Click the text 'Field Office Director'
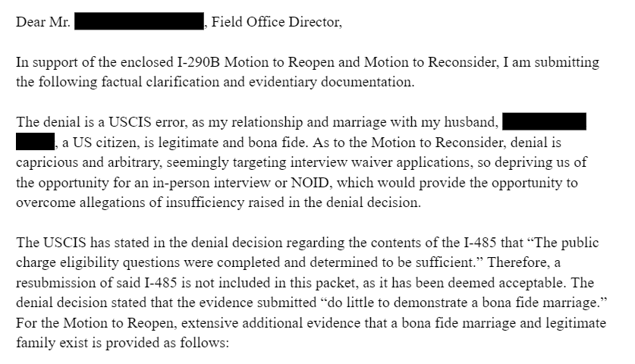 click(x=276, y=21)
